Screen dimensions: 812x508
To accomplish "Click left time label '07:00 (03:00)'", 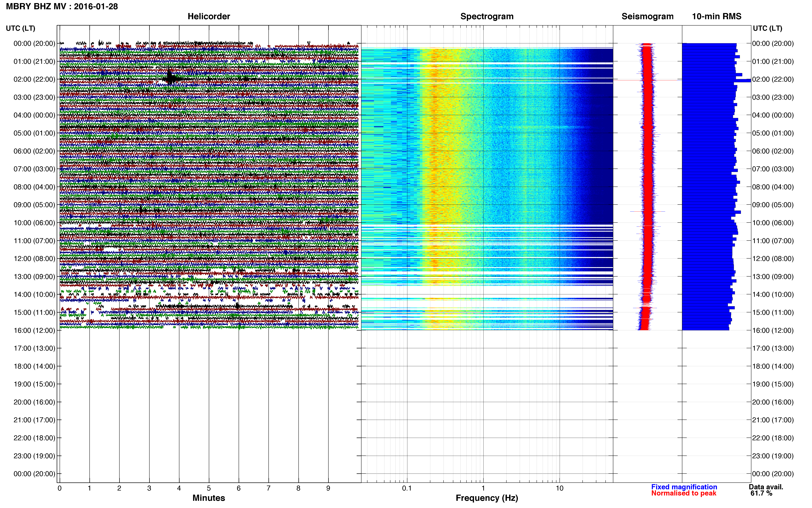I will click(x=34, y=169).
